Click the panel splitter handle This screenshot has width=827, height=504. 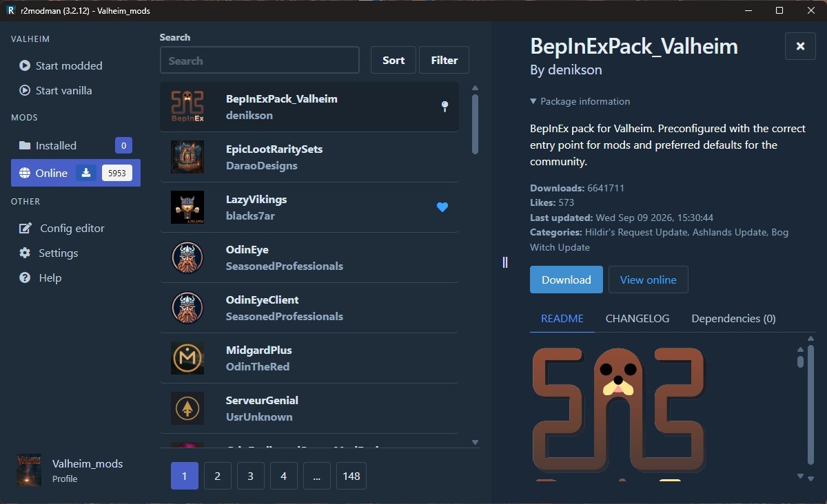[505, 262]
